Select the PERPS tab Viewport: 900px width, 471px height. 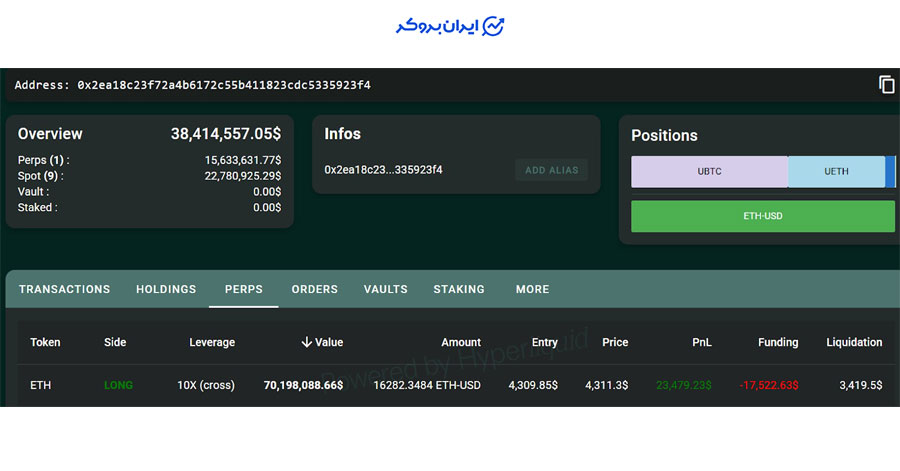click(x=244, y=289)
